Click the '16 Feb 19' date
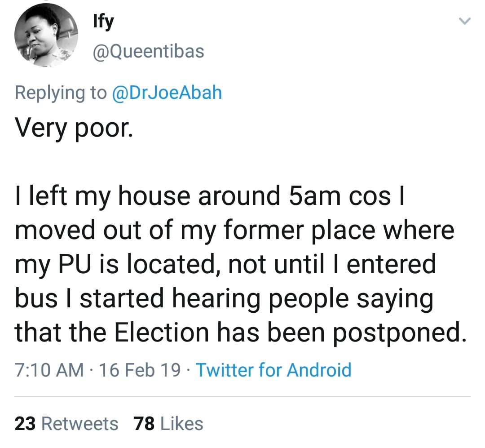 click(140, 370)
